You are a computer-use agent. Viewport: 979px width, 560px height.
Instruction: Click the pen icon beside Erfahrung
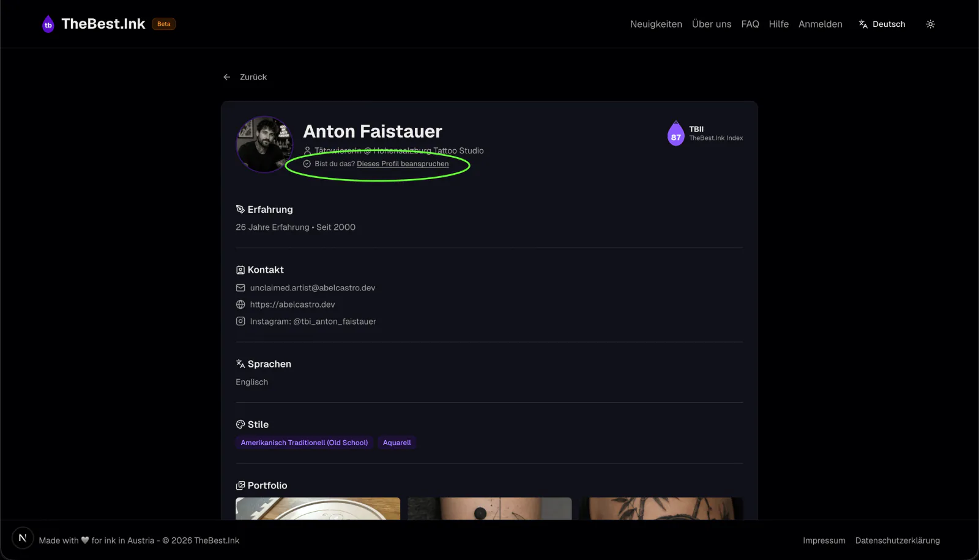tap(240, 209)
